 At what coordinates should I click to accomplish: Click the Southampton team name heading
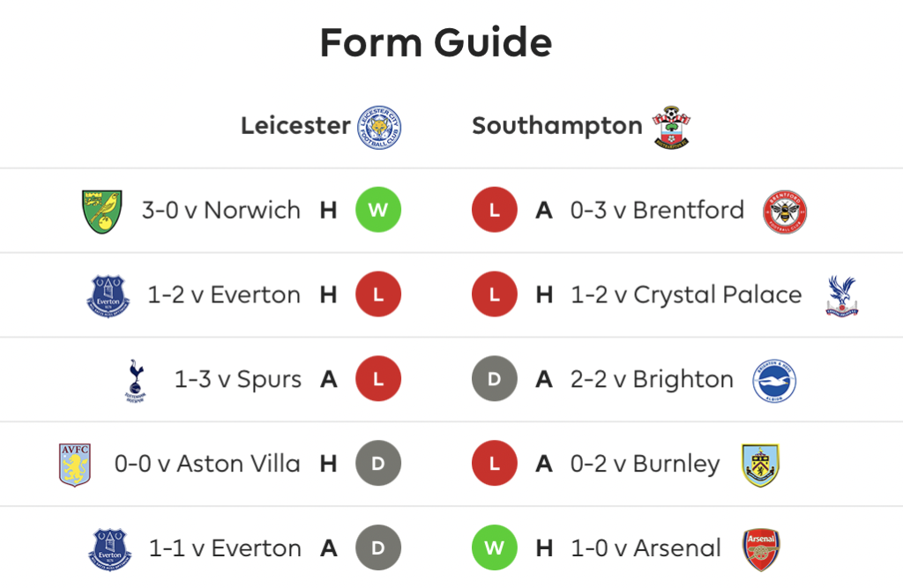557,125
